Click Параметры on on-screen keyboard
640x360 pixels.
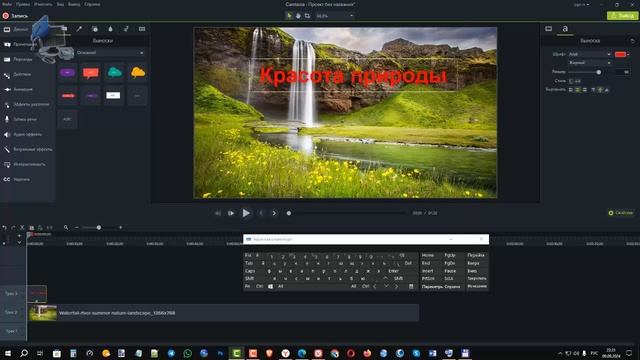tap(432, 287)
